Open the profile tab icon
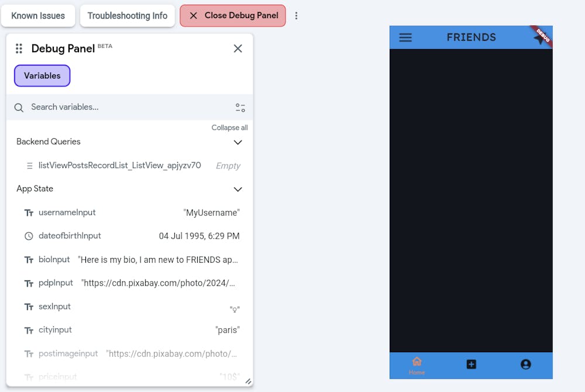Screen dimensions: 585x392 point(526,365)
